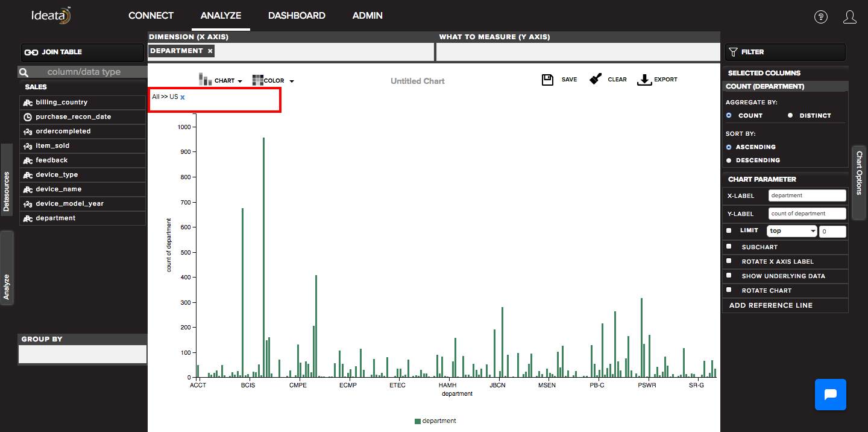Screen dimensions: 868x432
Task: Go to the ADMIN tab
Action: click(368, 16)
